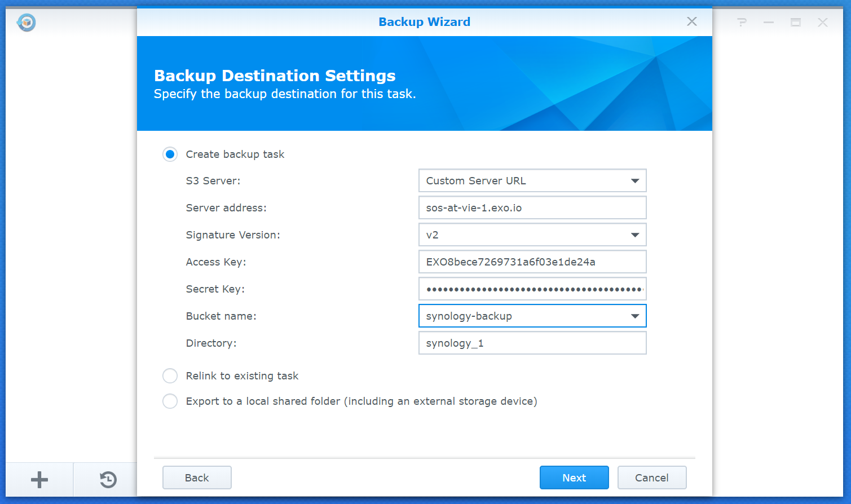Image resolution: width=851 pixels, height=504 pixels.
Task: Click the plus icon to add backup task
Action: click(x=39, y=480)
